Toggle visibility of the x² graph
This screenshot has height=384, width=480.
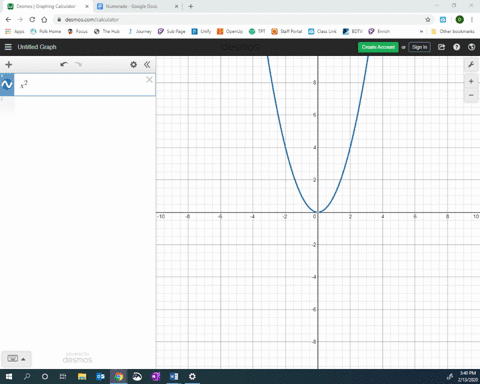tap(7, 85)
